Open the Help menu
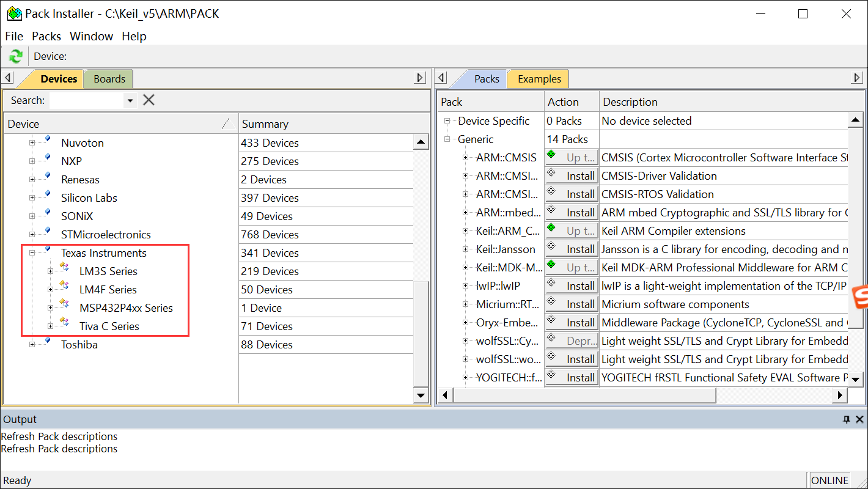The width and height of the screenshot is (868, 489). (x=134, y=36)
